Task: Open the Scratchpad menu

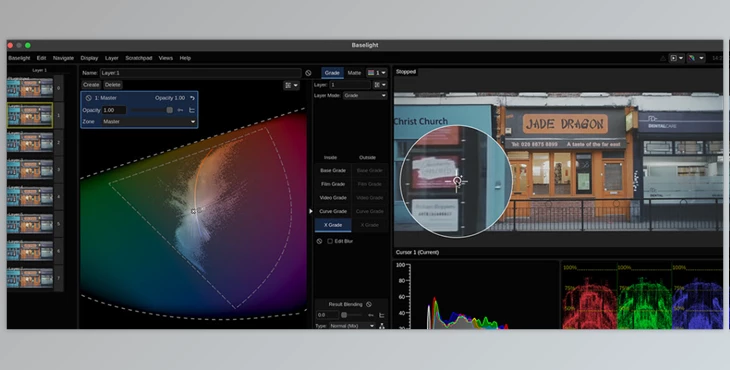Action: 139,58
